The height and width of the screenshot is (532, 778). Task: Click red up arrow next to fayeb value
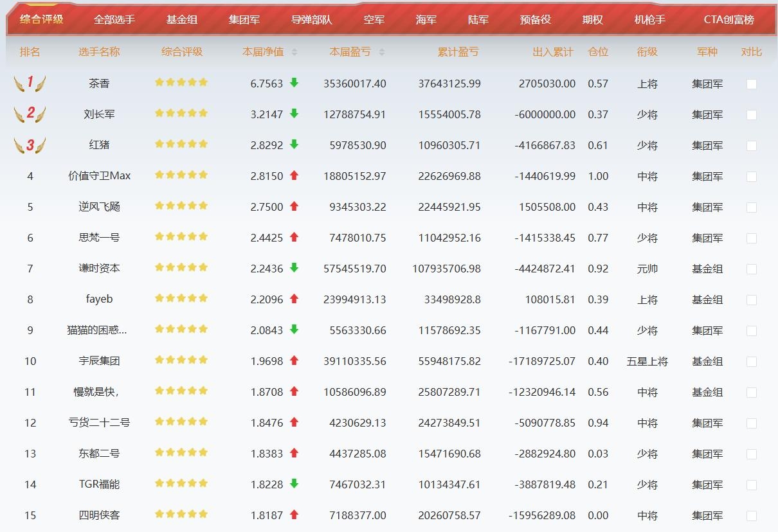point(294,299)
